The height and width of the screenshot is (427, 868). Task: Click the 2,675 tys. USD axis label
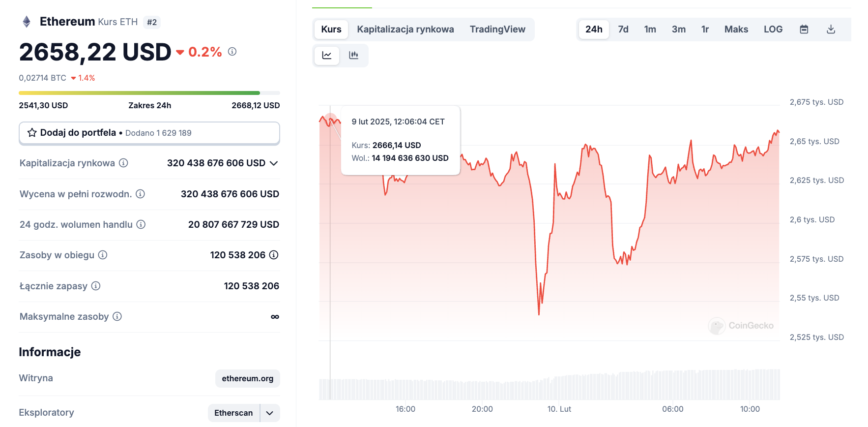click(x=816, y=102)
